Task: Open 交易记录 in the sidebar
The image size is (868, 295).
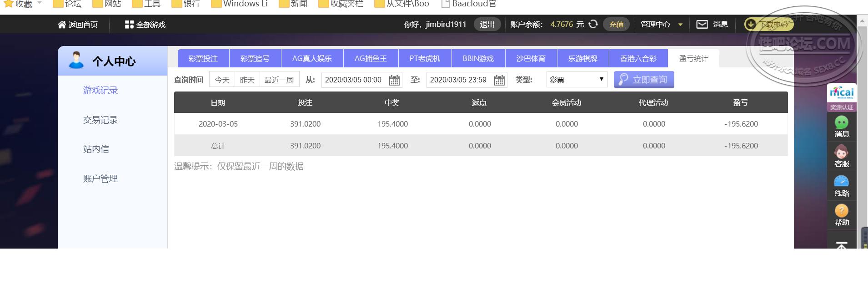Action: [100, 120]
